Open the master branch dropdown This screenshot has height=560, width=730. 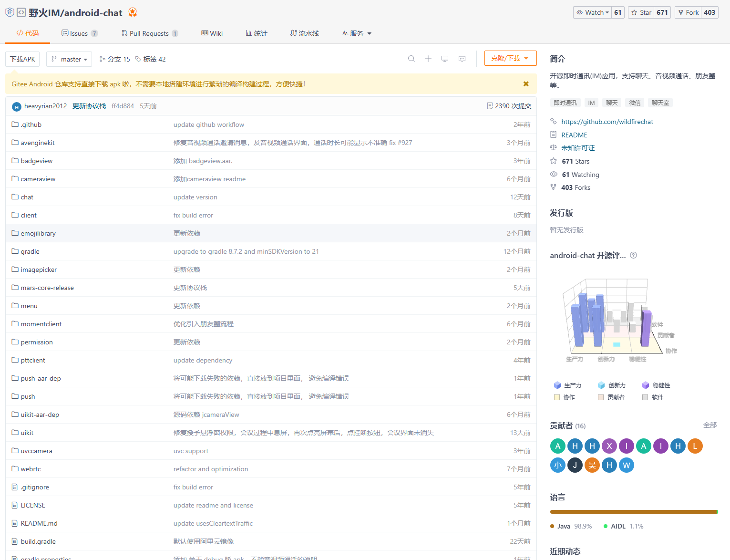pos(69,59)
